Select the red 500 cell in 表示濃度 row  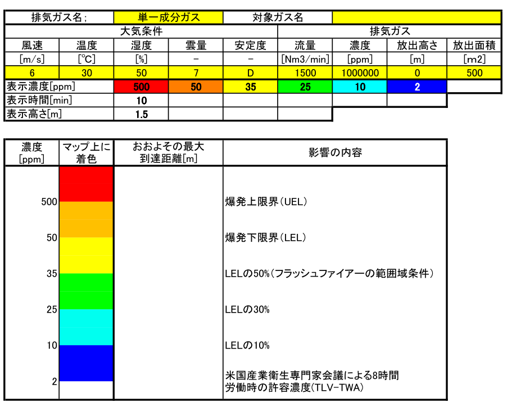pos(141,87)
